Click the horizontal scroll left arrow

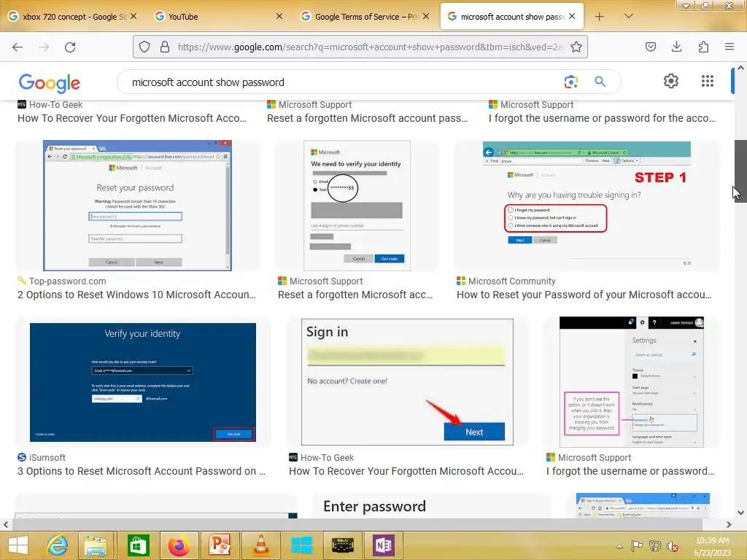(x=6, y=524)
